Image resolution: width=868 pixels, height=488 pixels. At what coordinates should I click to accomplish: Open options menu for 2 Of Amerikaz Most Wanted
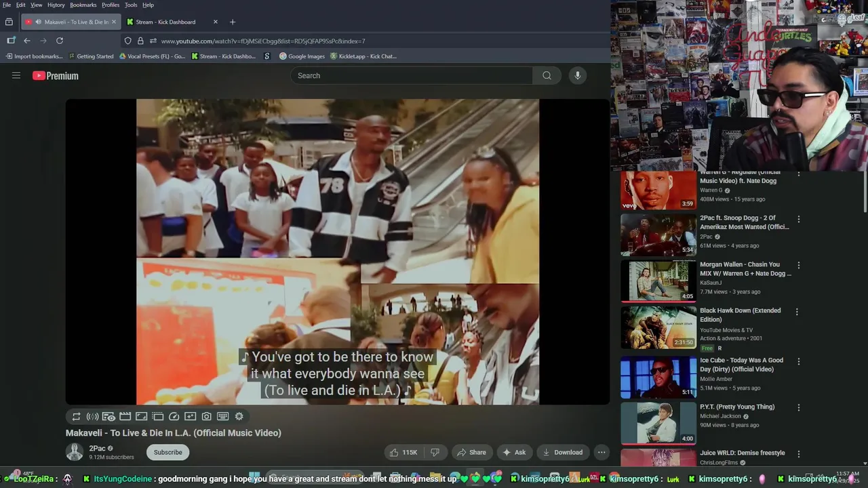[x=798, y=219]
